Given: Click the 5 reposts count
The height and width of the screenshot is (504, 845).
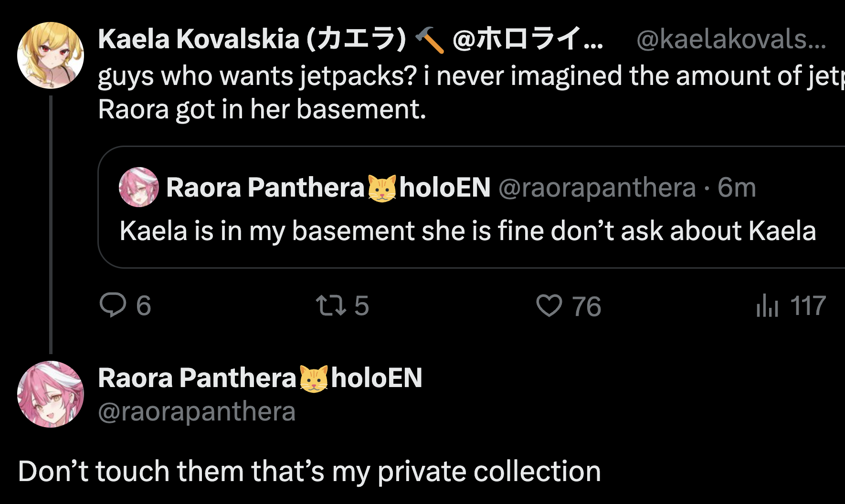Looking at the screenshot, I should click(x=361, y=305).
